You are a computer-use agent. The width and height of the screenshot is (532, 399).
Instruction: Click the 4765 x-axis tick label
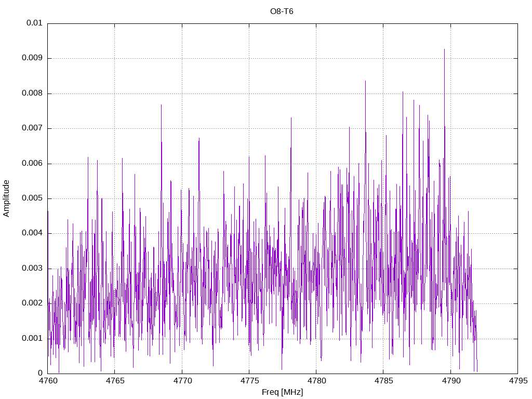pos(115,381)
